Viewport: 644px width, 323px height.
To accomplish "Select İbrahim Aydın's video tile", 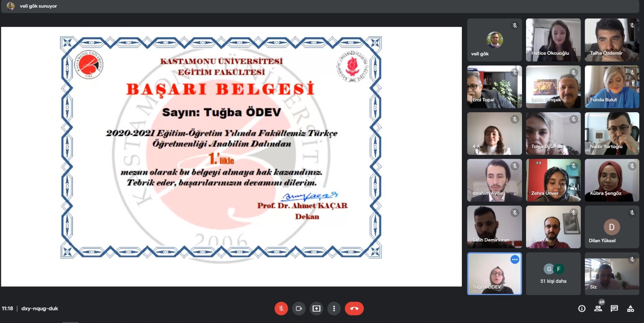I will tap(495, 180).
